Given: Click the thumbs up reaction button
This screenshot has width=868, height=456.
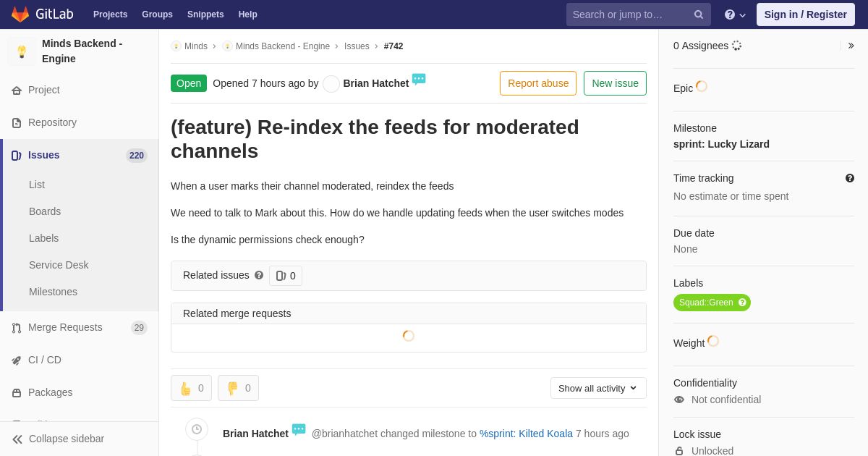Looking at the screenshot, I should coord(191,388).
